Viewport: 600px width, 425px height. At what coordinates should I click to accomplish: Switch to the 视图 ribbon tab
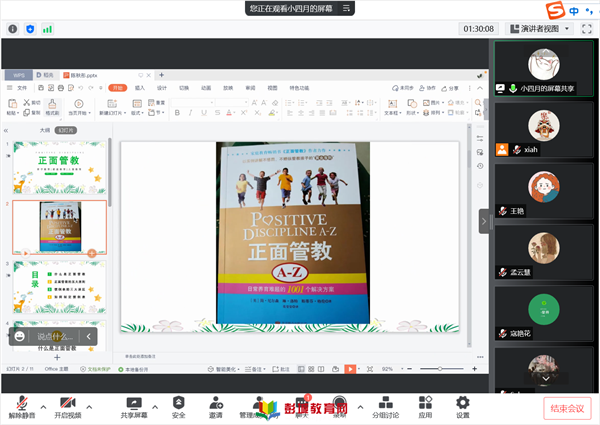coord(272,88)
